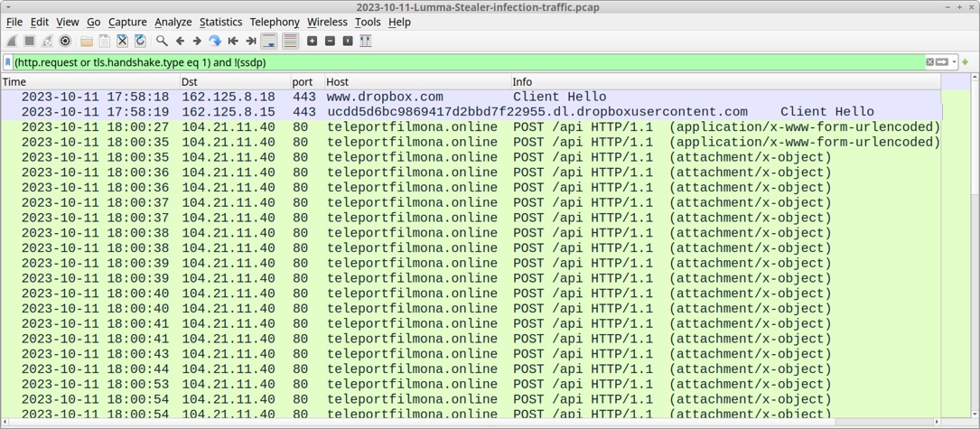This screenshot has width=980, height=429.
Task: Open the Edit menu
Action: coord(40,22)
